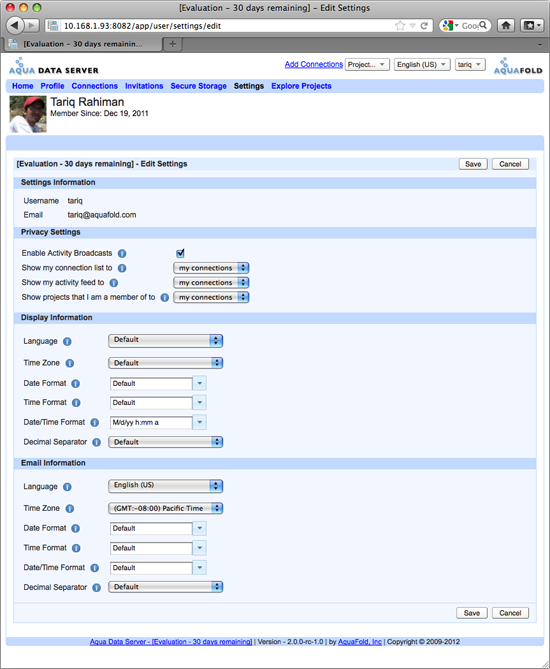Screen dimensions: 550x669
Task: Click the info icon next to Display Time Zone
Action: [x=70, y=363]
